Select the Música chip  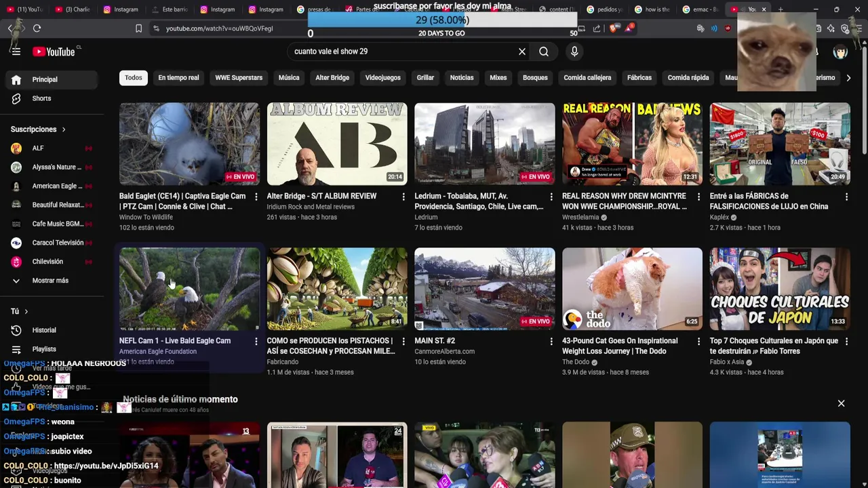(x=289, y=78)
